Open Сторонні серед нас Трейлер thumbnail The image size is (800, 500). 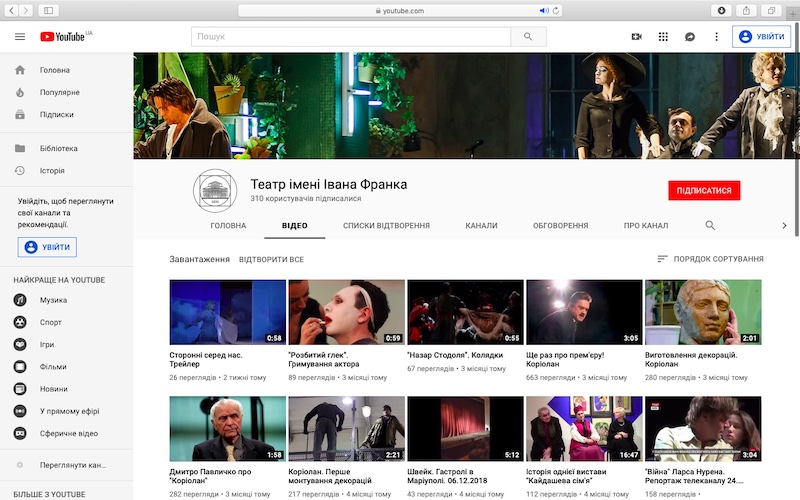coord(228,312)
